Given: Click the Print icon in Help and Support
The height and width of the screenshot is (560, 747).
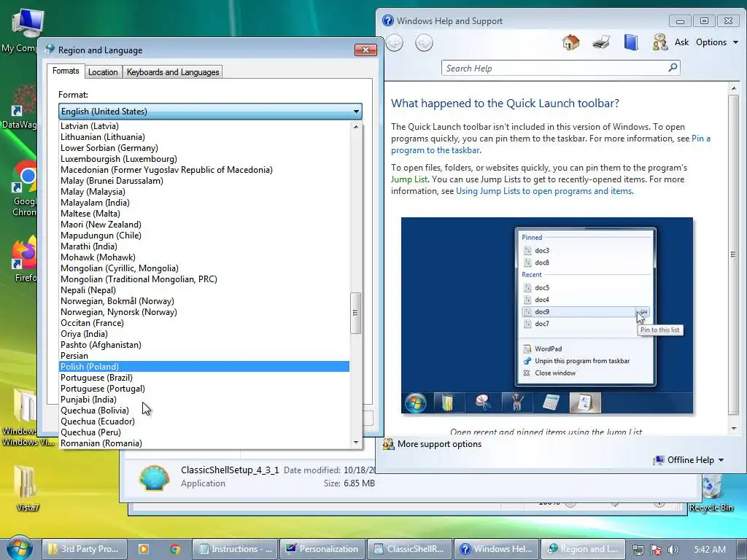Looking at the screenshot, I should coord(601,42).
